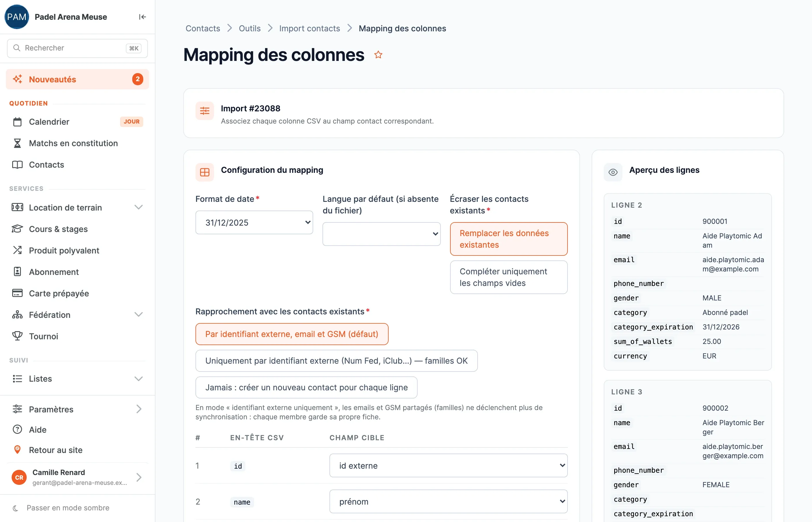
Task: Click the eye icon beside Aperçu des lignes
Action: coord(613,172)
